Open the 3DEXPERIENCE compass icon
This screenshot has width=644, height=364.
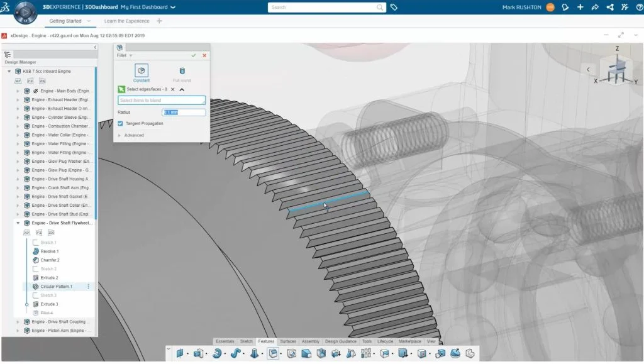click(25, 13)
